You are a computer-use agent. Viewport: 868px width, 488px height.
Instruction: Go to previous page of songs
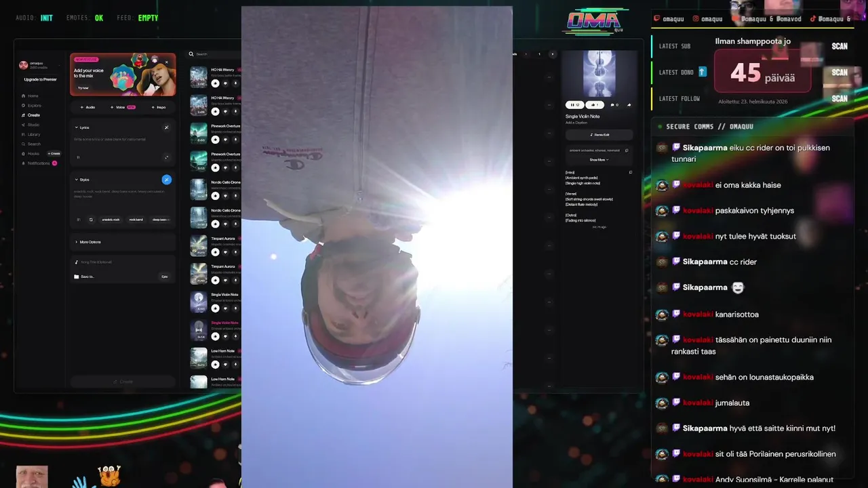(526, 54)
